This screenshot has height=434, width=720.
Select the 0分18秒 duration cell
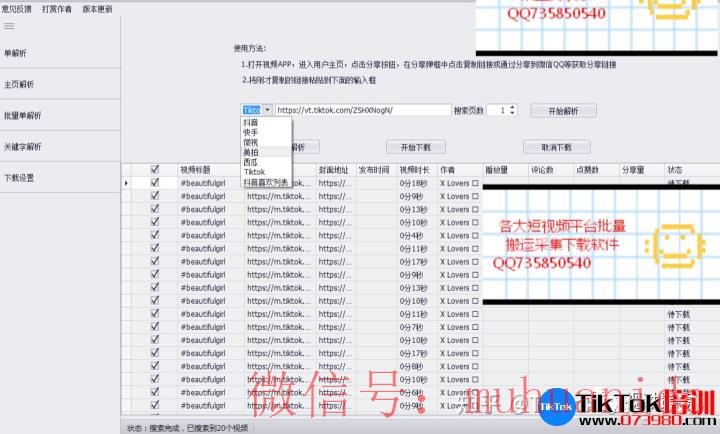[417, 183]
